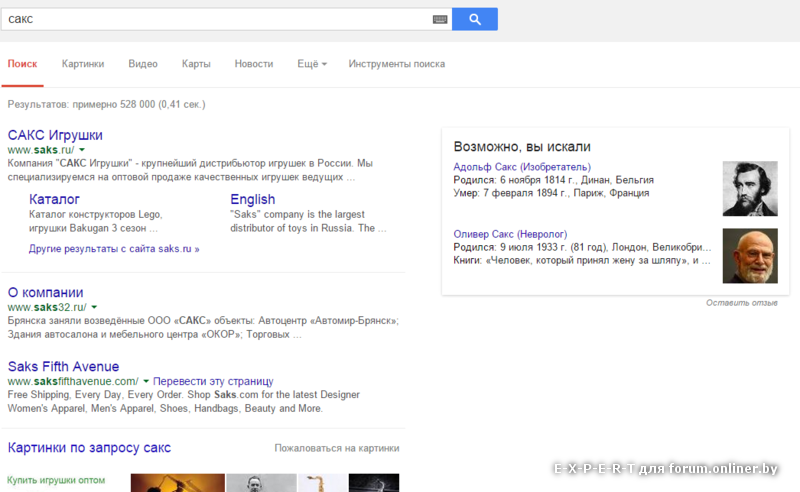The image size is (800, 492).
Task: Click text Умер: 7 февраля 1894 г.
Action: 510,193
